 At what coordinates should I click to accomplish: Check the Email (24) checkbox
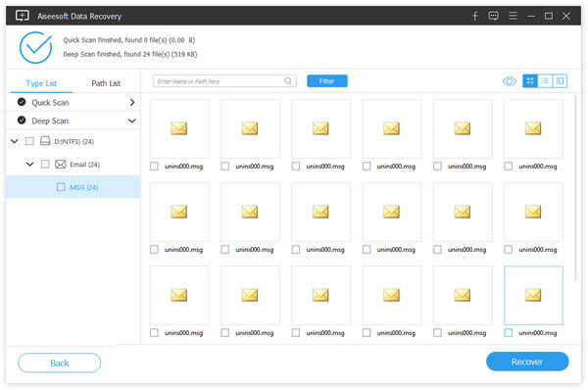(x=45, y=165)
